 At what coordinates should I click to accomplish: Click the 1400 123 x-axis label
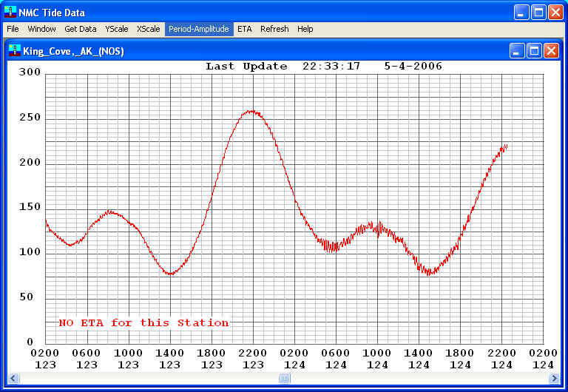click(x=170, y=359)
